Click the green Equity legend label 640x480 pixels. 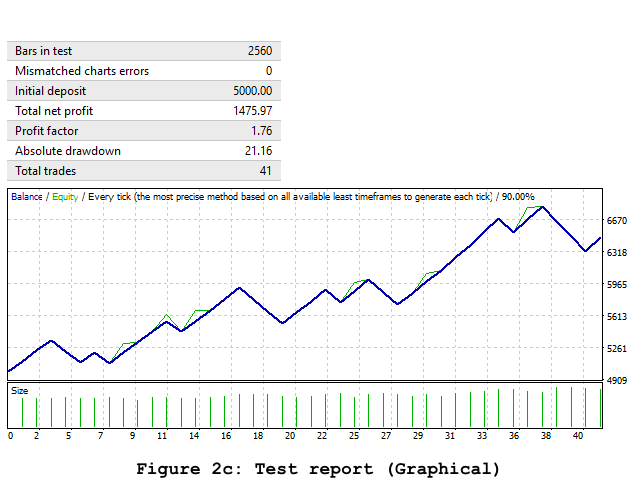coord(64,197)
